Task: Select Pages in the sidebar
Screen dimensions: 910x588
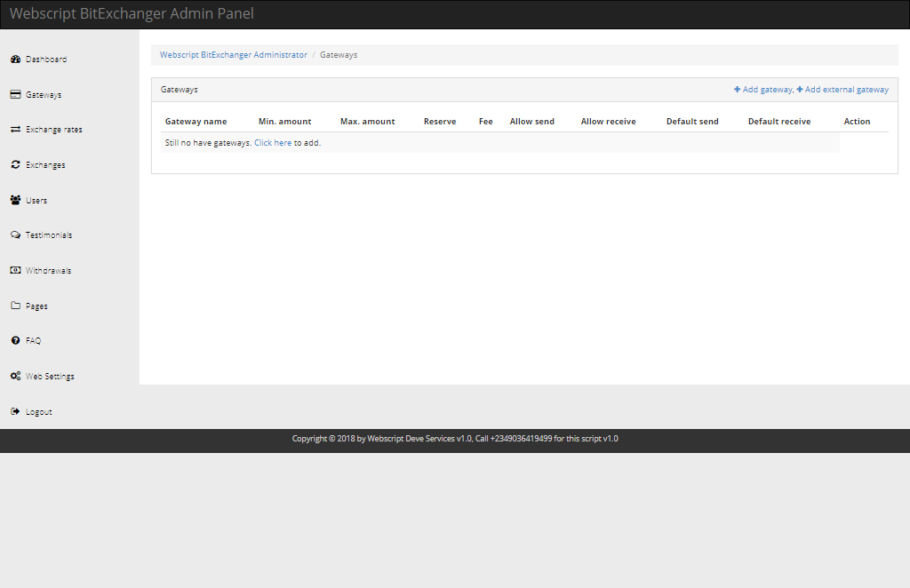Action: [x=36, y=306]
